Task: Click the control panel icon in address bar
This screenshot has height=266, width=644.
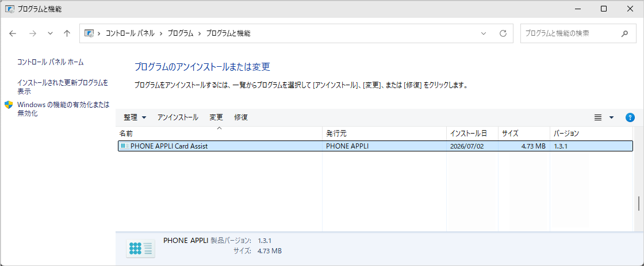Action: (x=89, y=34)
